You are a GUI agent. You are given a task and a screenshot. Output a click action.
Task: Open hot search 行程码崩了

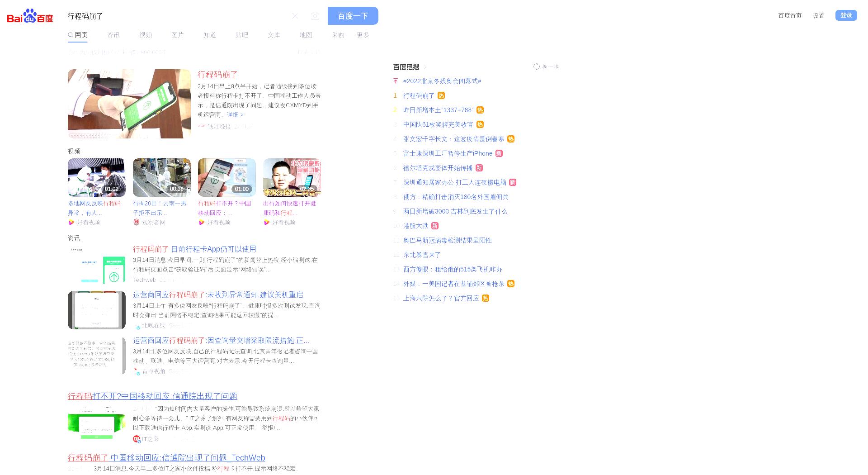pos(419,96)
